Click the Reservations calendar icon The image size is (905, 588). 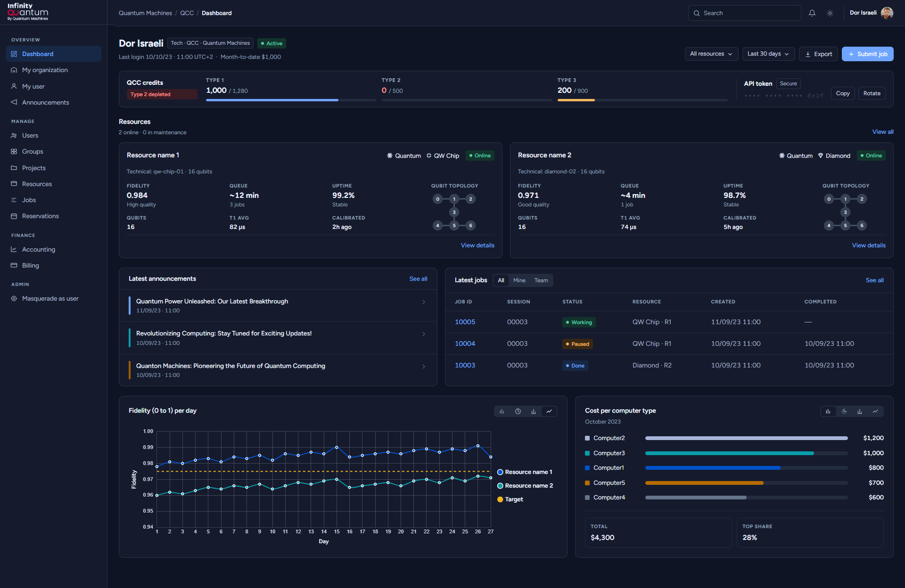(x=14, y=216)
